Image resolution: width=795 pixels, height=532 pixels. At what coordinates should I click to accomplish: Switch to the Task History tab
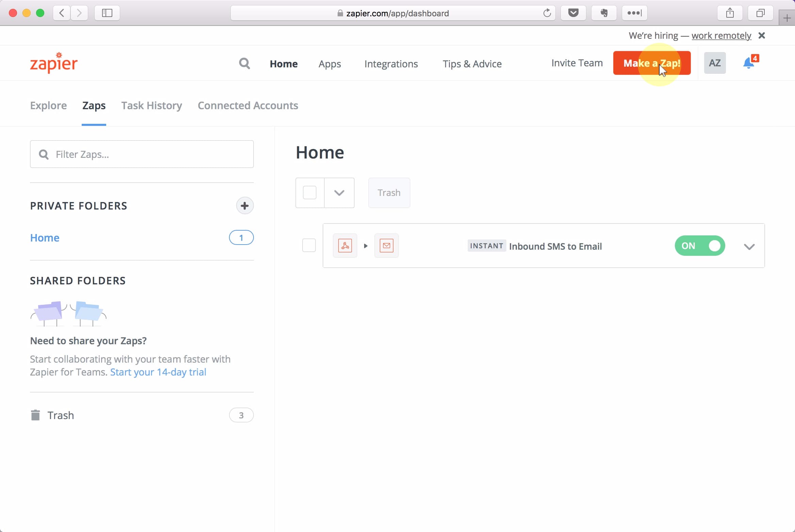coord(152,105)
